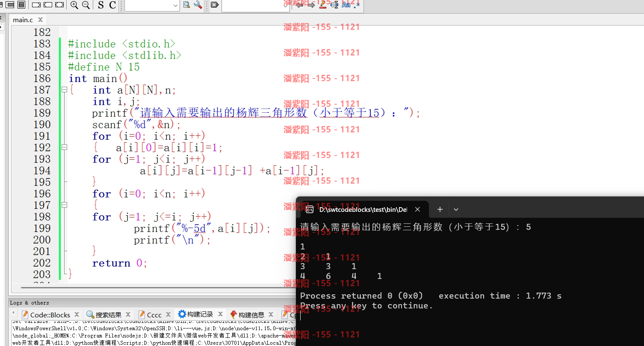This screenshot has height=346, width=644.
Task: Click the wrench settings icon in the toolbar
Action: coord(198,5)
